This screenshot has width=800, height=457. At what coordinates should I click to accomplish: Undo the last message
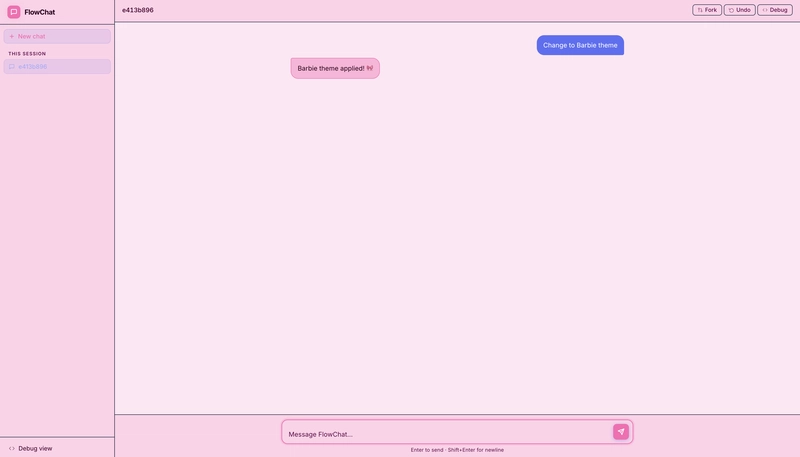739,10
